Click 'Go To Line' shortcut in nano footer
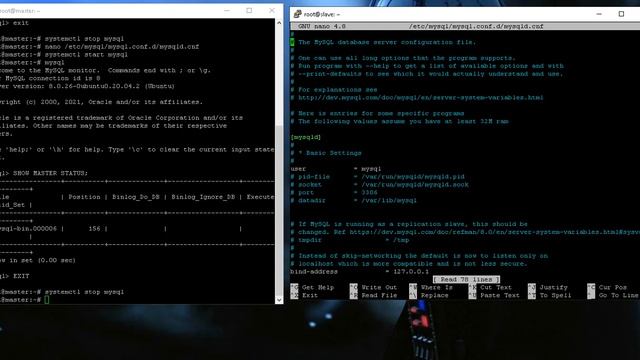Screen dimensions: 640x360 613,295
